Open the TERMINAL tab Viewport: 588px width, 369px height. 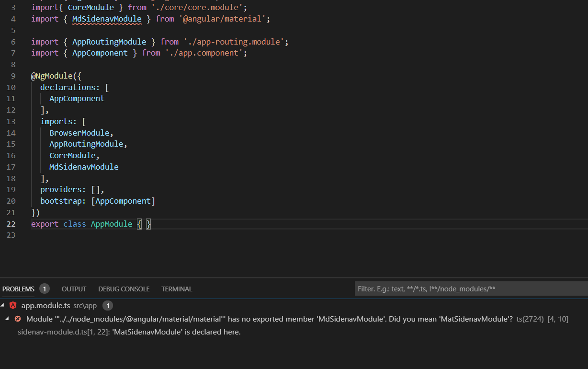coord(177,289)
